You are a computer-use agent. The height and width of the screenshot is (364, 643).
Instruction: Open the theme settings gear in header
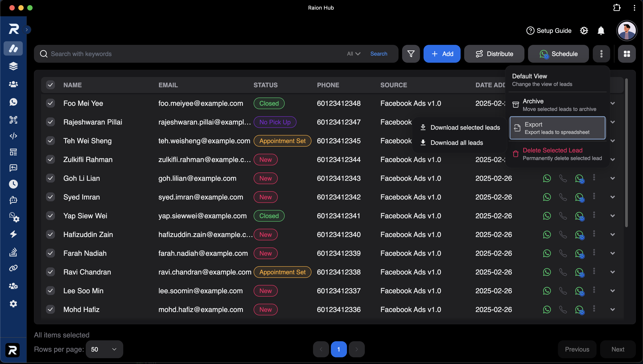coord(584,31)
